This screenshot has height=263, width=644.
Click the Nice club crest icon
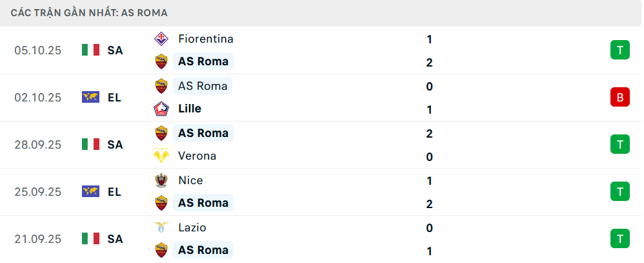[161, 180]
